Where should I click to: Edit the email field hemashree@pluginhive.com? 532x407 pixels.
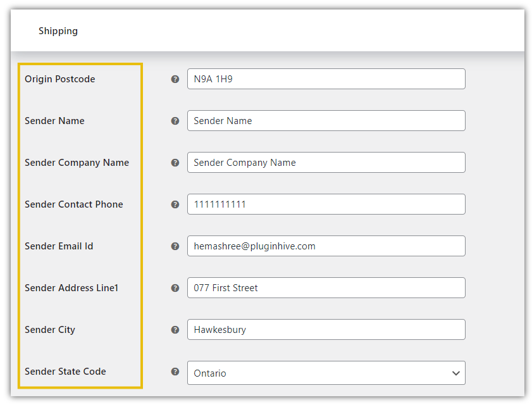326,246
